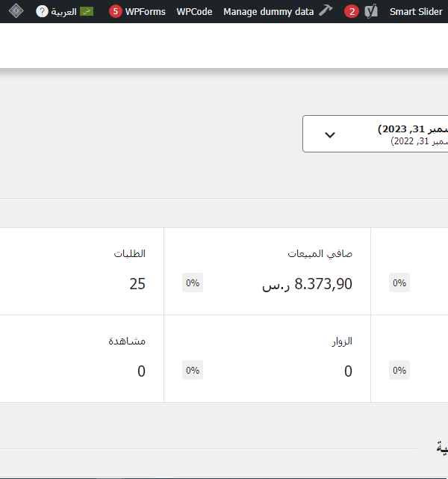448x479 pixels.
Task: Open the مشاهدة views stat card
Action: pyautogui.click(x=82, y=359)
